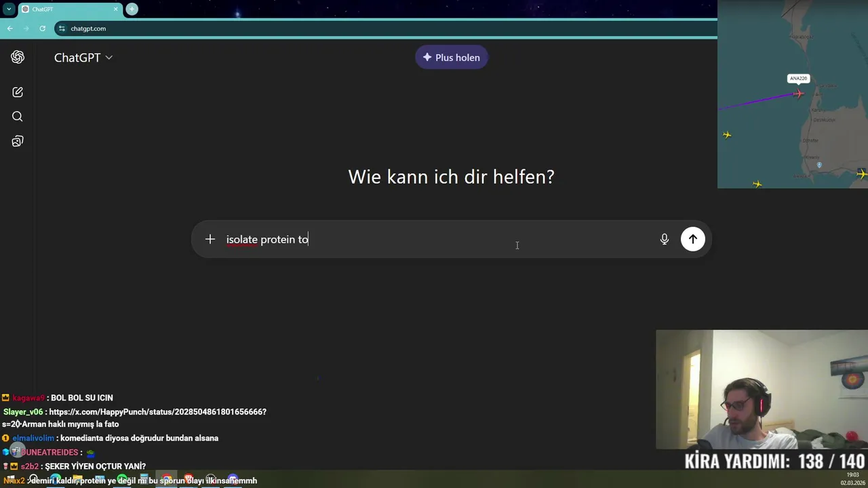View site information icon in address bar

tap(62, 28)
